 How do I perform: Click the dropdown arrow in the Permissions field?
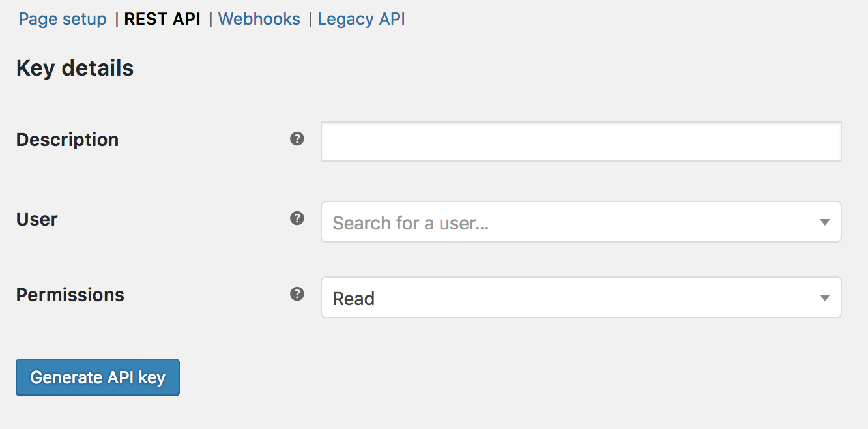pyautogui.click(x=824, y=298)
